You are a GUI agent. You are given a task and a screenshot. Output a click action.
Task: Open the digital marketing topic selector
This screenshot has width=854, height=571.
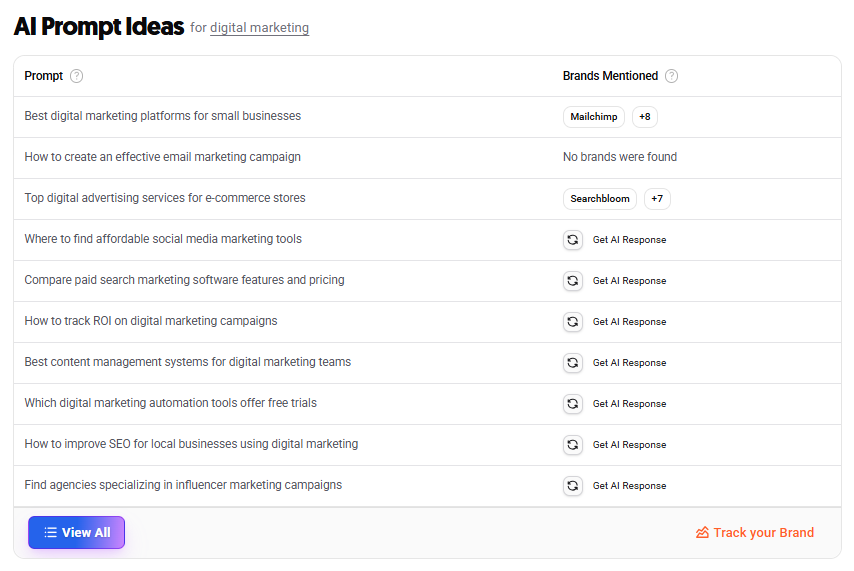click(x=259, y=28)
